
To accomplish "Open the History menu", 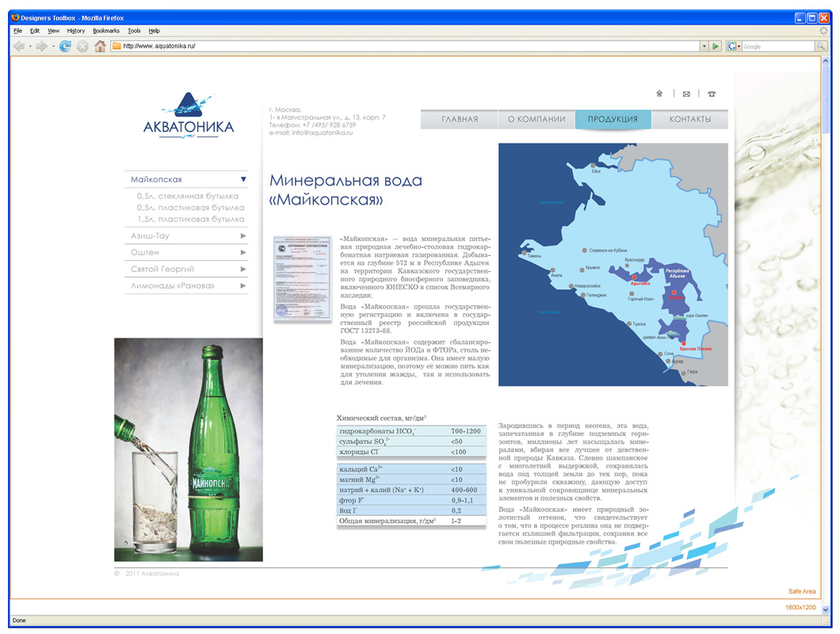I will [75, 31].
